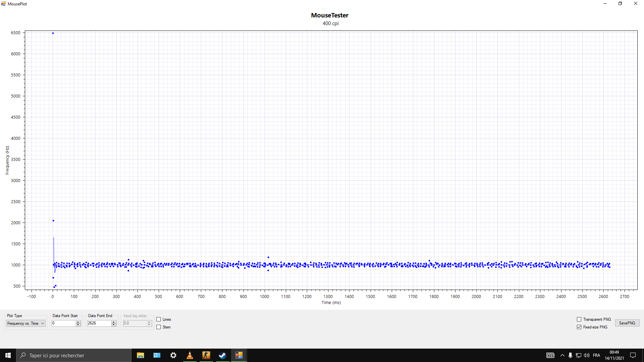Check the Transparent PNG option

[579, 319]
